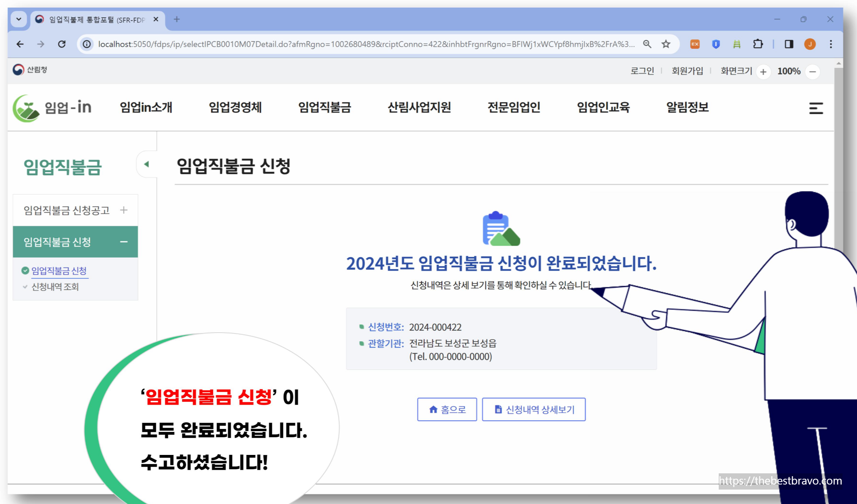
Task: Open the Chrome three-dot menu
Action: 831,44
